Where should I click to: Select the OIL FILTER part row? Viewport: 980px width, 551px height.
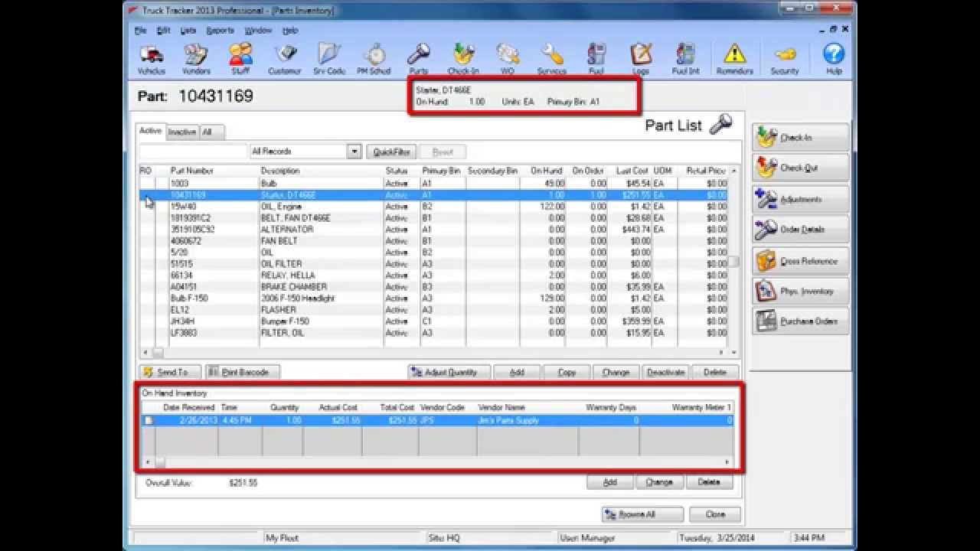(x=433, y=264)
